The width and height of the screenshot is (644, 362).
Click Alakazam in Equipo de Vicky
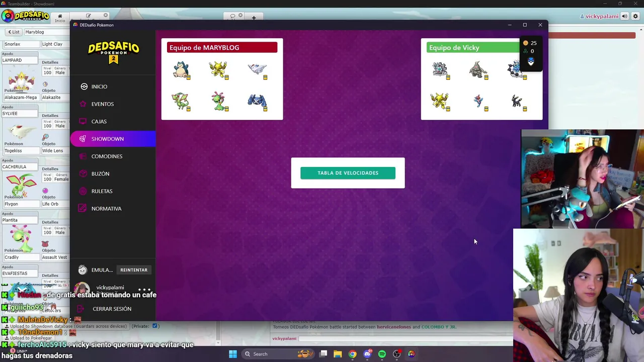[x=440, y=101]
